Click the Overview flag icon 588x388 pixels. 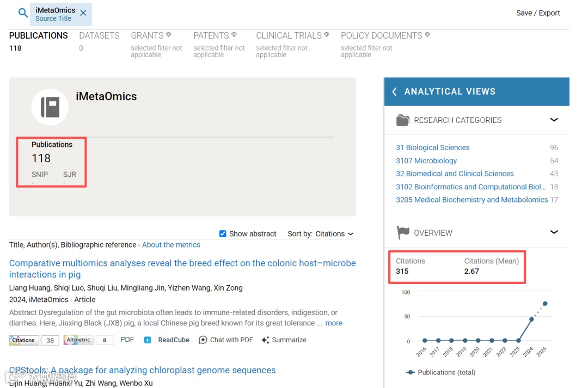[403, 232]
